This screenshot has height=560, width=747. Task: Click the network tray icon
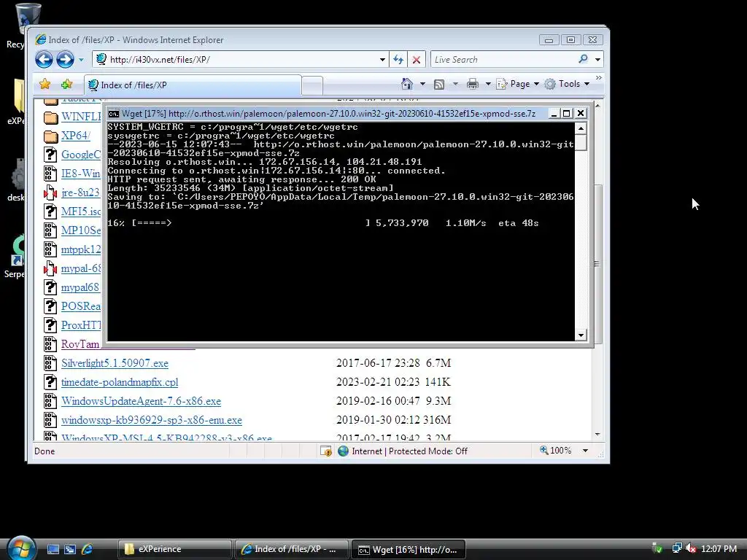pyautogui.click(x=676, y=548)
